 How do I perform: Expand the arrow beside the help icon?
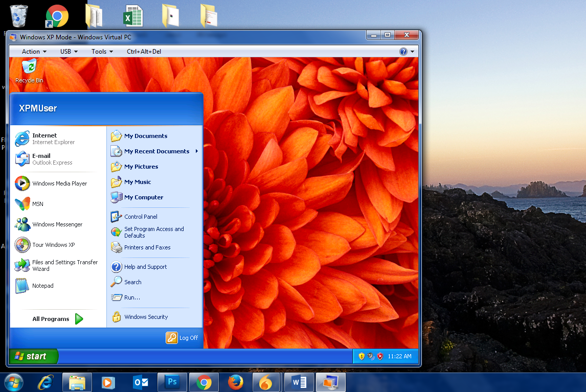click(x=412, y=52)
